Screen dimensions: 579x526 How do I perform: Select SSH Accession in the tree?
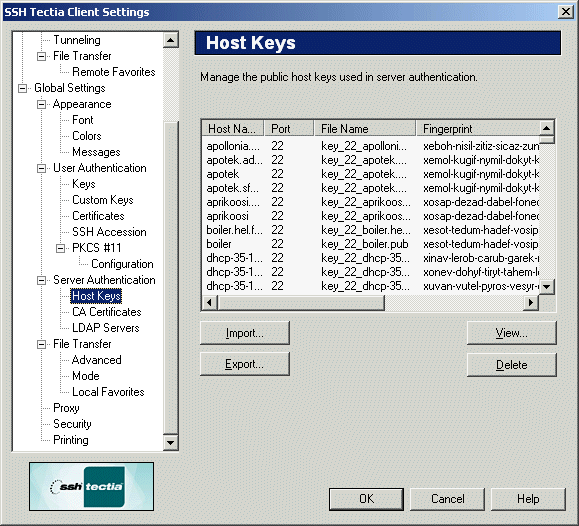109,232
